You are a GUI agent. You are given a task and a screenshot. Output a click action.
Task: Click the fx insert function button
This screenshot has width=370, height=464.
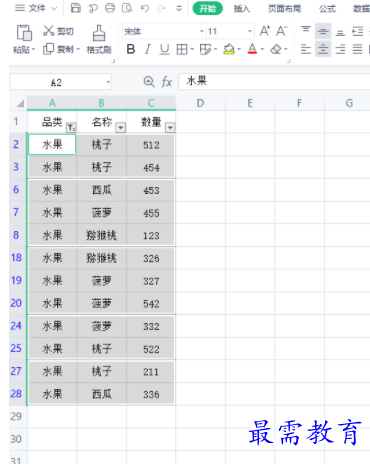point(167,82)
